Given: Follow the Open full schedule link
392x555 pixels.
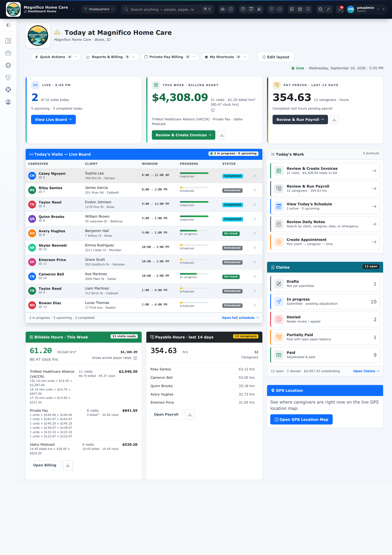Looking at the screenshot, I should pyautogui.click(x=240, y=318).
